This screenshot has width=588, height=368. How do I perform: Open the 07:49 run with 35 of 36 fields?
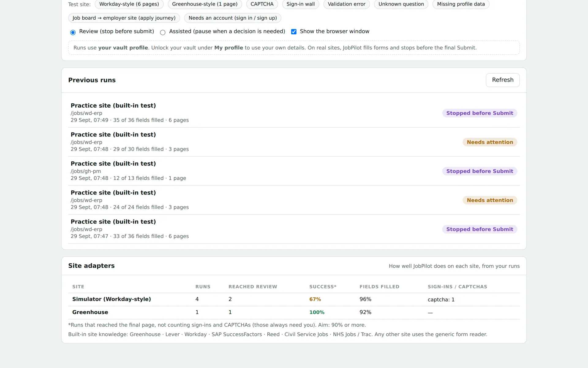tap(294, 113)
